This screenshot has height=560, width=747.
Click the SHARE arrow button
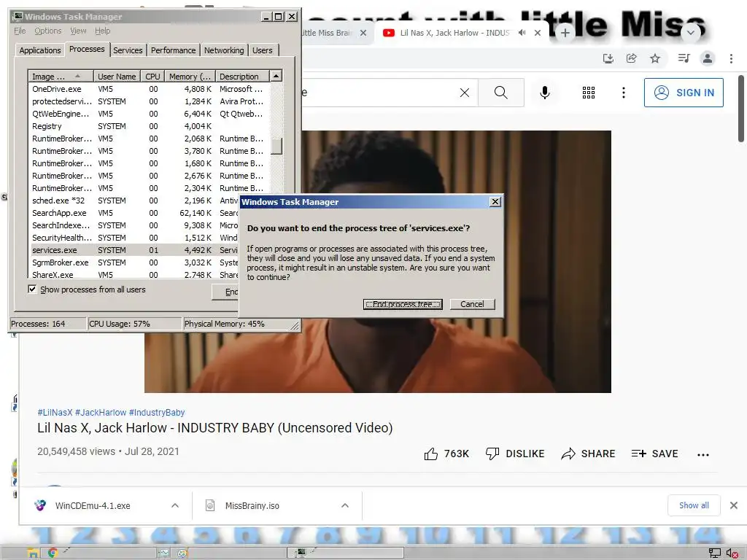click(x=589, y=454)
